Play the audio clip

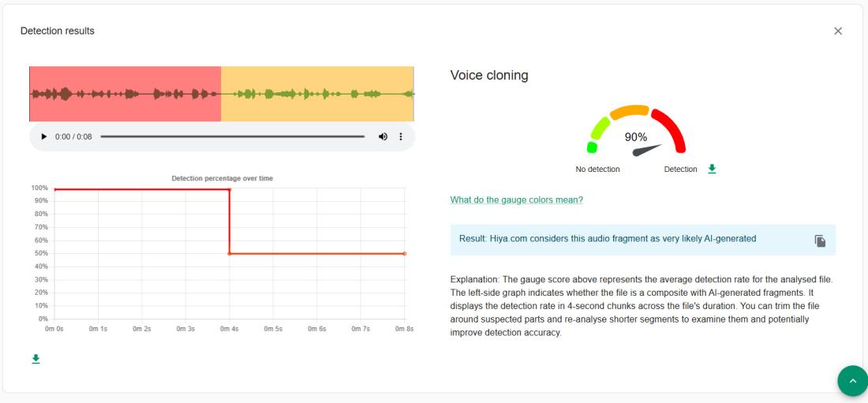(x=44, y=136)
